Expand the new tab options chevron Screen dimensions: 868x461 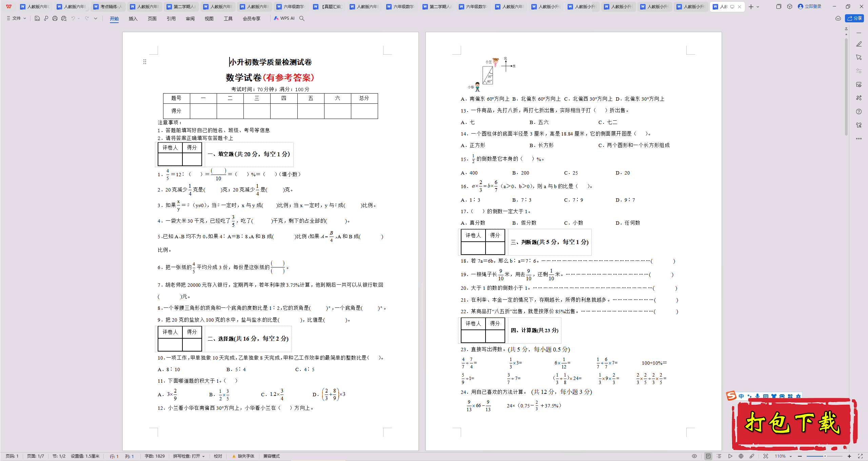pos(758,6)
